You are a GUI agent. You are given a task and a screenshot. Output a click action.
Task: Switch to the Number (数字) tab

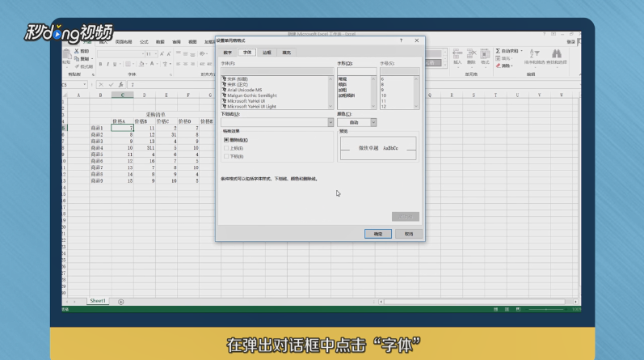tap(228, 53)
